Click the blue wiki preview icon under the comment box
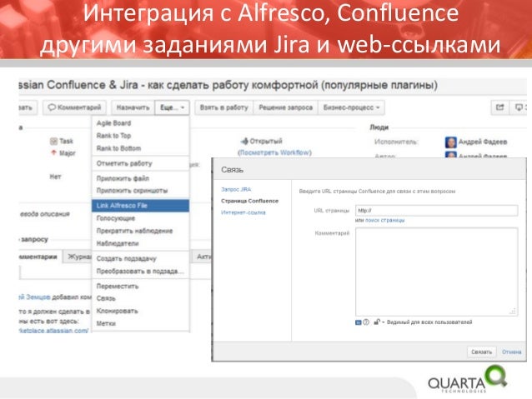Image resolution: width=532 pixels, height=399 pixels. point(358,322)
